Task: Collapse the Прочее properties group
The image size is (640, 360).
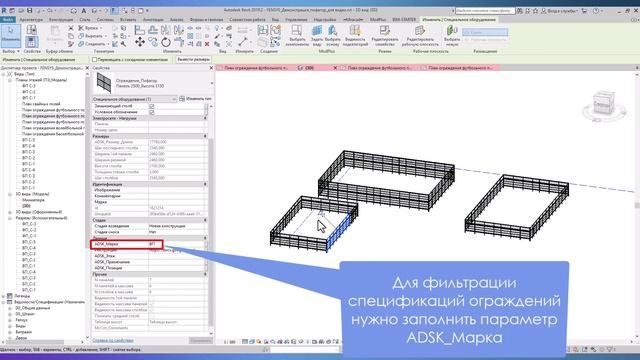Action: coord(205,274)
